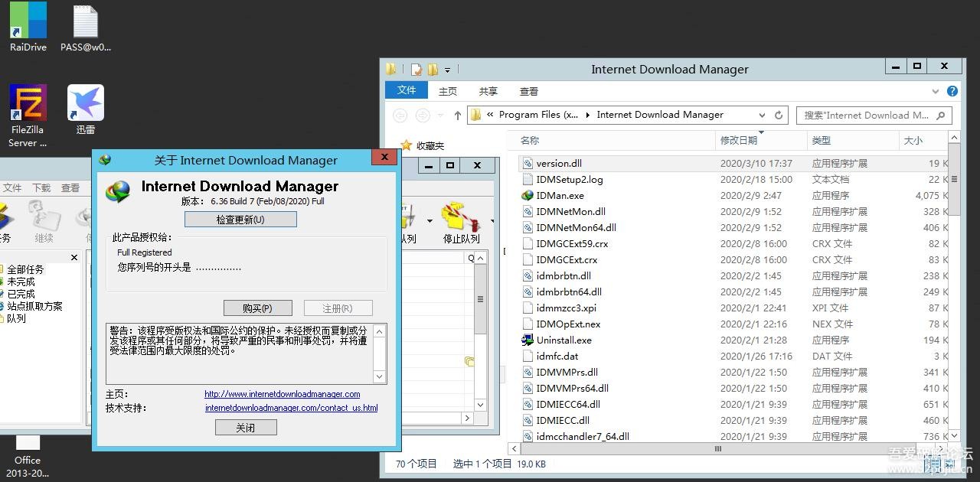Switch to the Explorer 查看 ribbon tab
Image resolution: width=980 pixels, height=482 pixels.
[529, 91]
